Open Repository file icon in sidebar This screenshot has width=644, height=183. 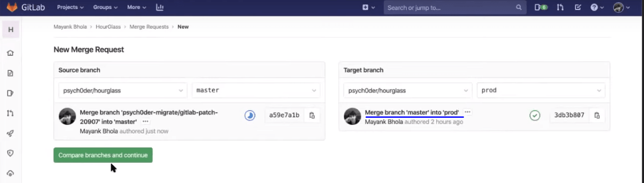click(10, 73)
